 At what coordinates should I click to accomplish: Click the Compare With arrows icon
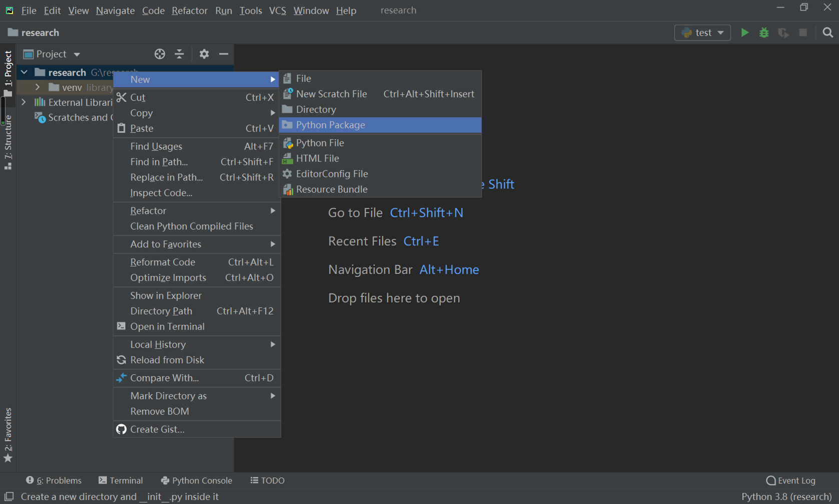pyautogui.click(x=121, y=378)
